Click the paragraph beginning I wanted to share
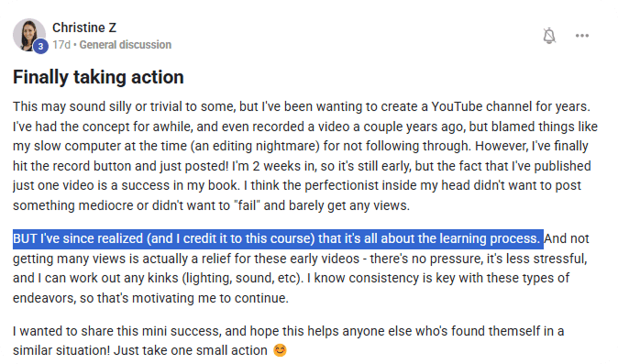618x364 pixels. click(289, 341)
